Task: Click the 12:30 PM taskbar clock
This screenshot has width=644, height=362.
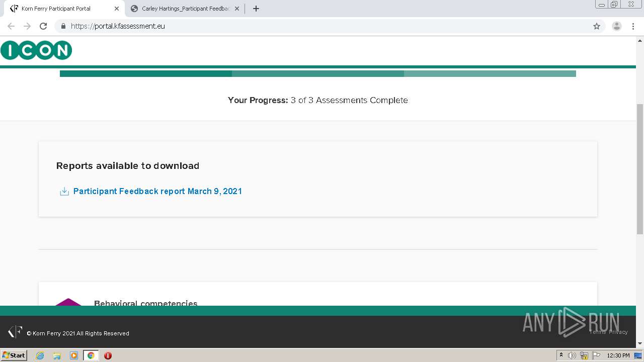Action: coord(618,355)
